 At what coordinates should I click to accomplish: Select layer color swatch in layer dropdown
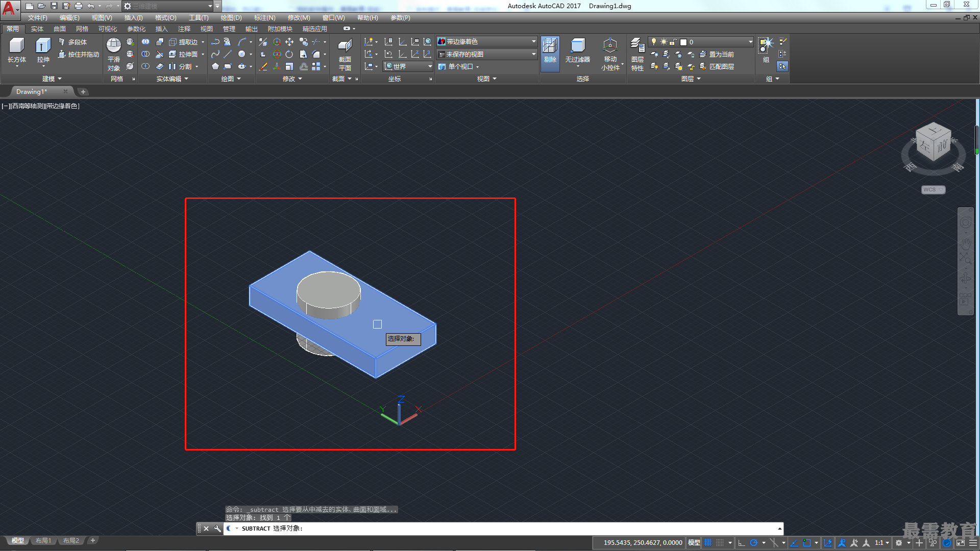coord(683,42)
